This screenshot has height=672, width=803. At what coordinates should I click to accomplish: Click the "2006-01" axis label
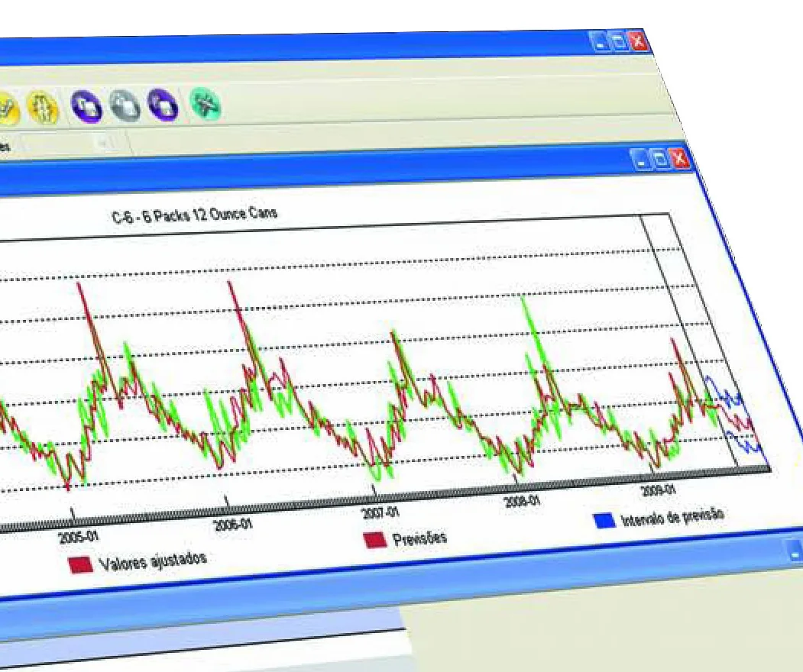(x=234, y=524)
